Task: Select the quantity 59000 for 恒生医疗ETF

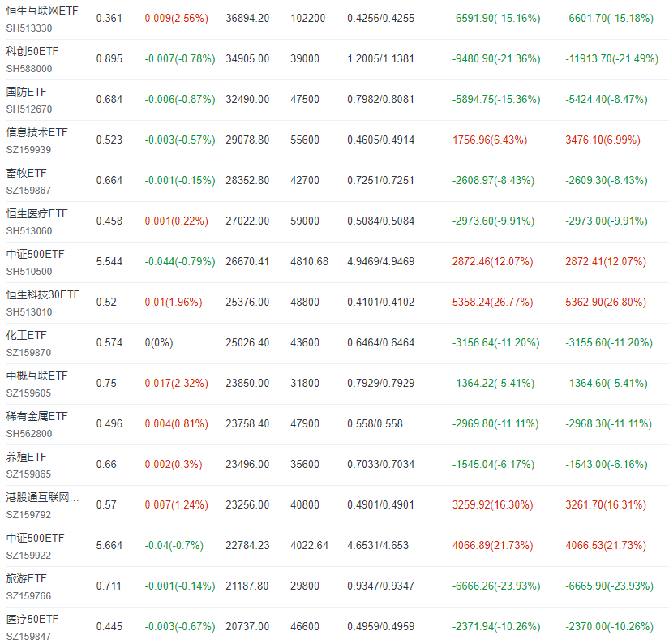Action: pos(305,221)
